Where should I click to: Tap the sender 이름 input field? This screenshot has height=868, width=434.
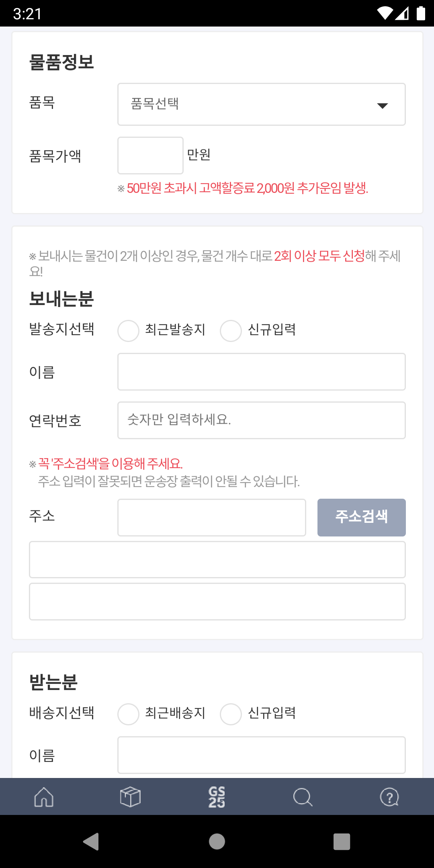[261, 372]
